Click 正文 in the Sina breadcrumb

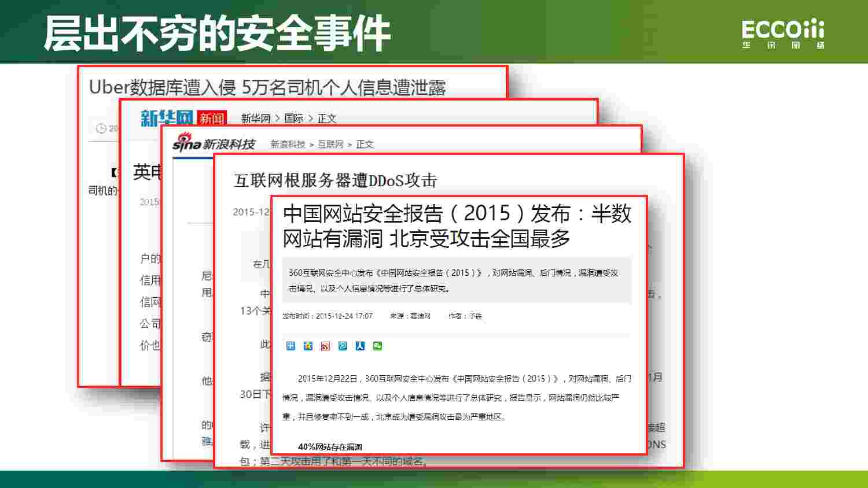365,144
